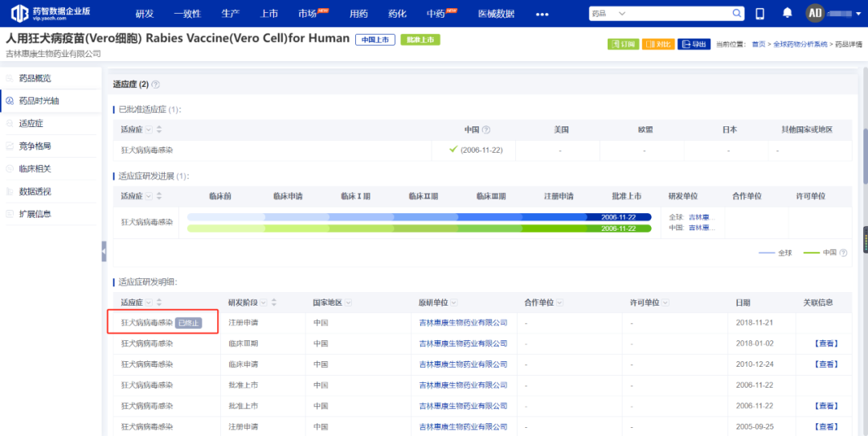The image size is (868, 436).
Task: Toggle the 全球 legend series
Action: pos(775,253)
